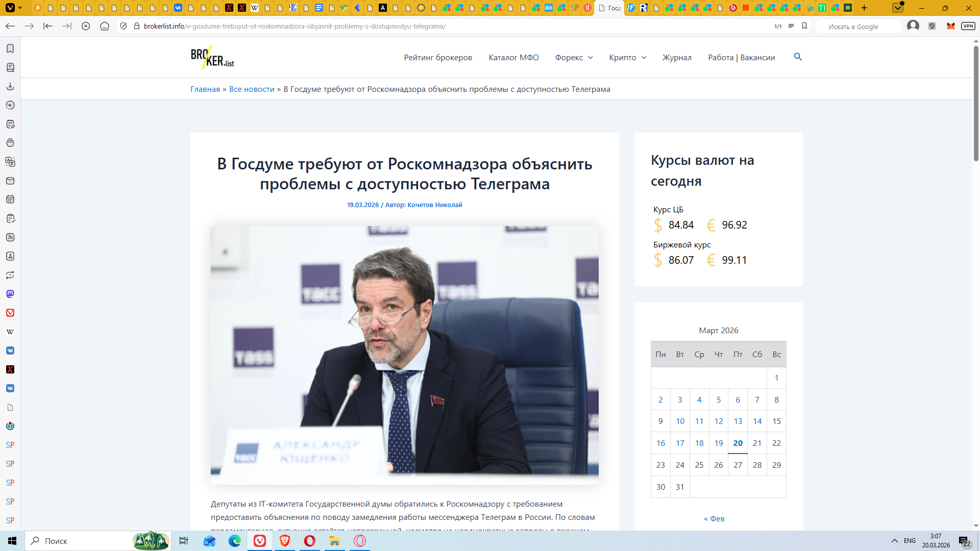Screen dimensions: 980x551
Task: Toggle the Mail panel in sidebar
Action: pyautogui.click(x=10, y=181)
